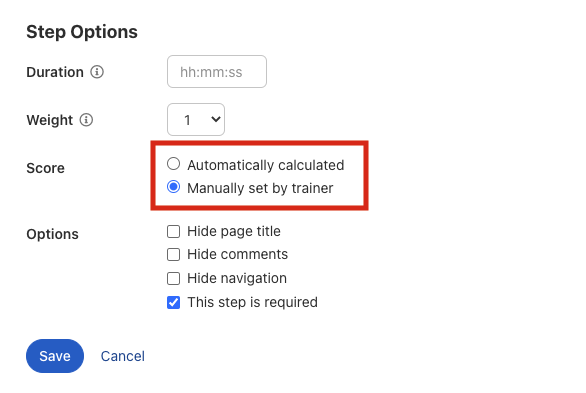Select the Automatically calculated radio button

click(173, 164)
